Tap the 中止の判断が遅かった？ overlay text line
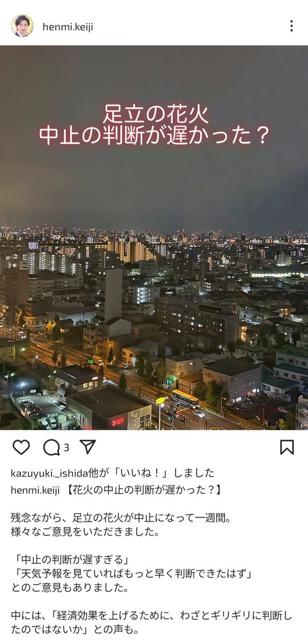Viewport: 308px width, 644px height. click(x=155, y=136)
